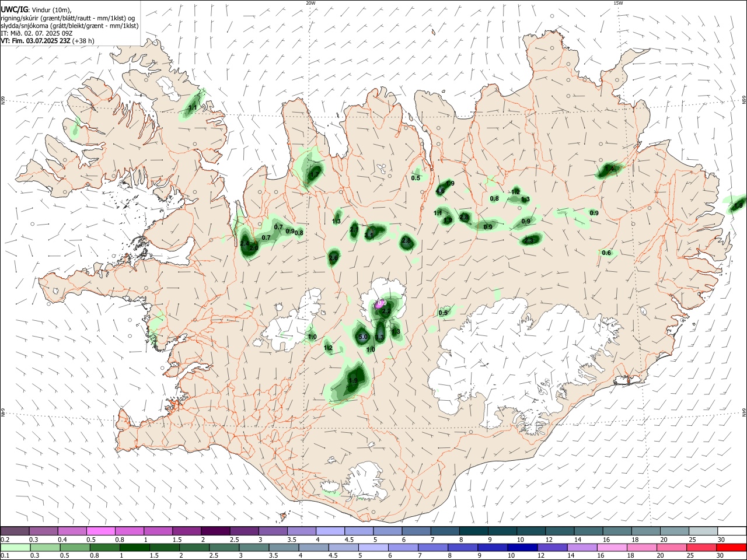Click the 2.6 rainfall label
This screenshot has width=747, height=560.
click(333, 258)
